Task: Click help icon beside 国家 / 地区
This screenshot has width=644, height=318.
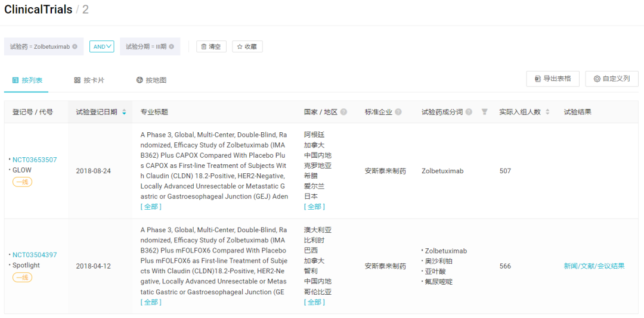Action: coord(344,112)
